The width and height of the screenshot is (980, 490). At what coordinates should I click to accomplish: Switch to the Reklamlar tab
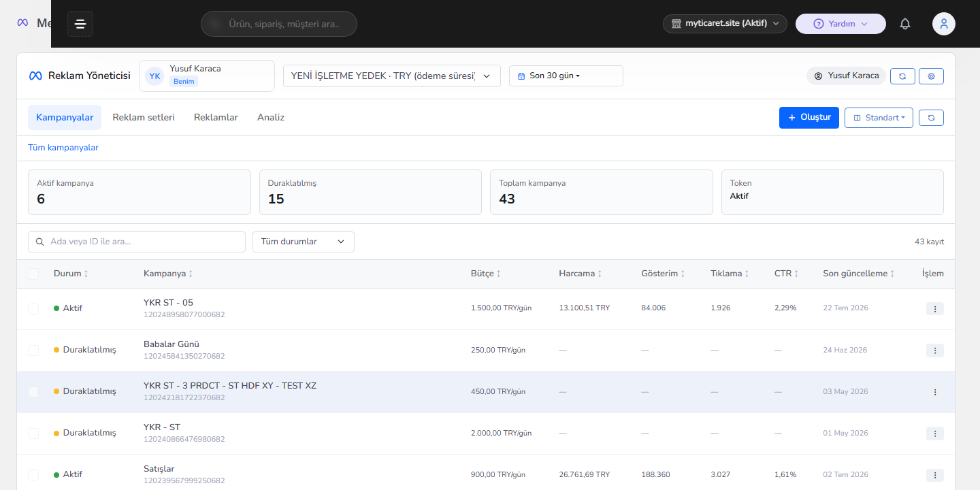[216, 117]
